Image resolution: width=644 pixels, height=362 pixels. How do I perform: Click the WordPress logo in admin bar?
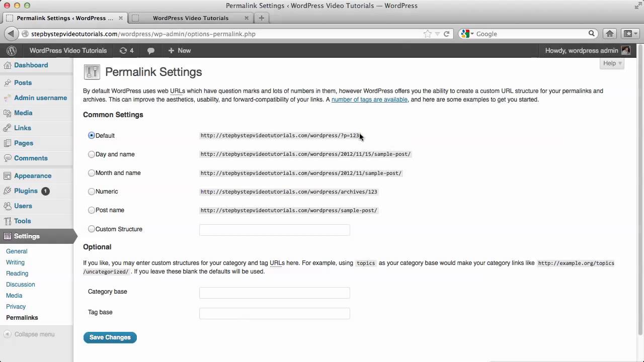coord(12,50)
